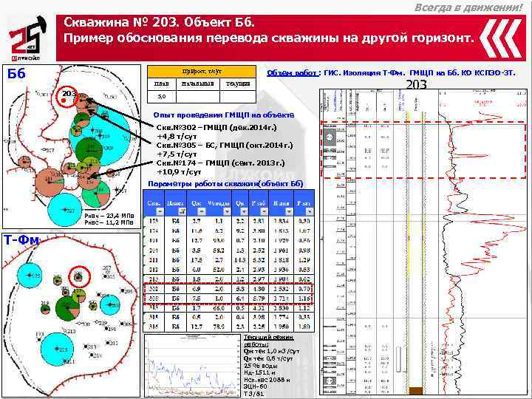This screenshot has height=399, width=532.
Task: Select the '78,0' water cut cell
Action: click(219, 327)
